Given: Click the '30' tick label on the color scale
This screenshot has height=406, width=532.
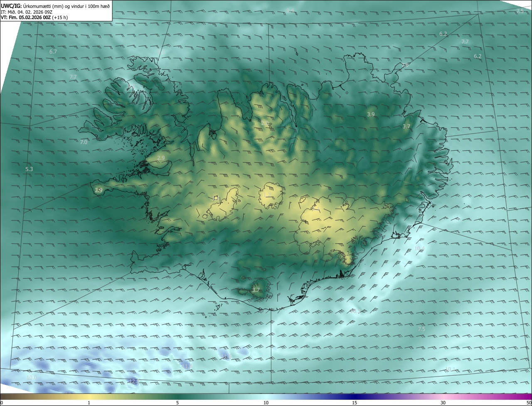Looking at the screenshot, I should (443, 403).
